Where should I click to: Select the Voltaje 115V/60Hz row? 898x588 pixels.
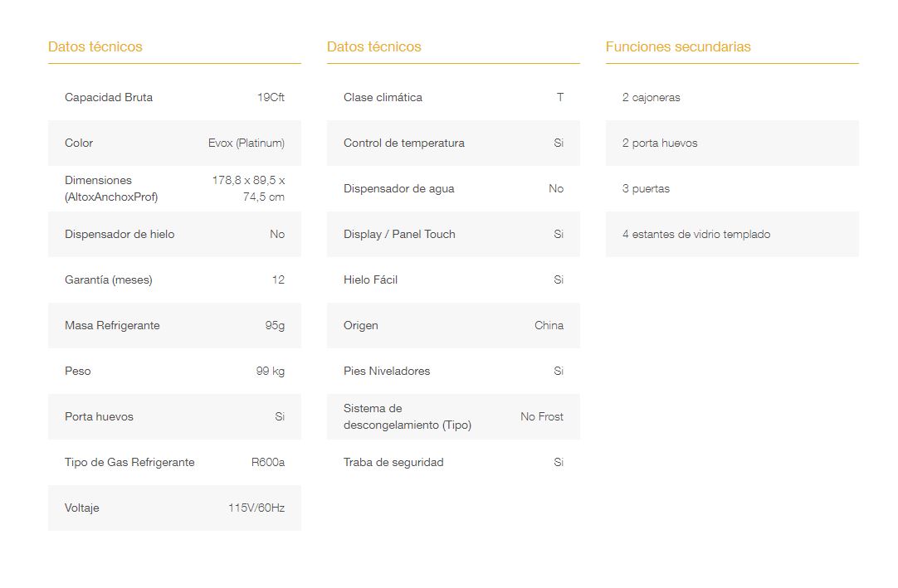click(x=174, y=508)
